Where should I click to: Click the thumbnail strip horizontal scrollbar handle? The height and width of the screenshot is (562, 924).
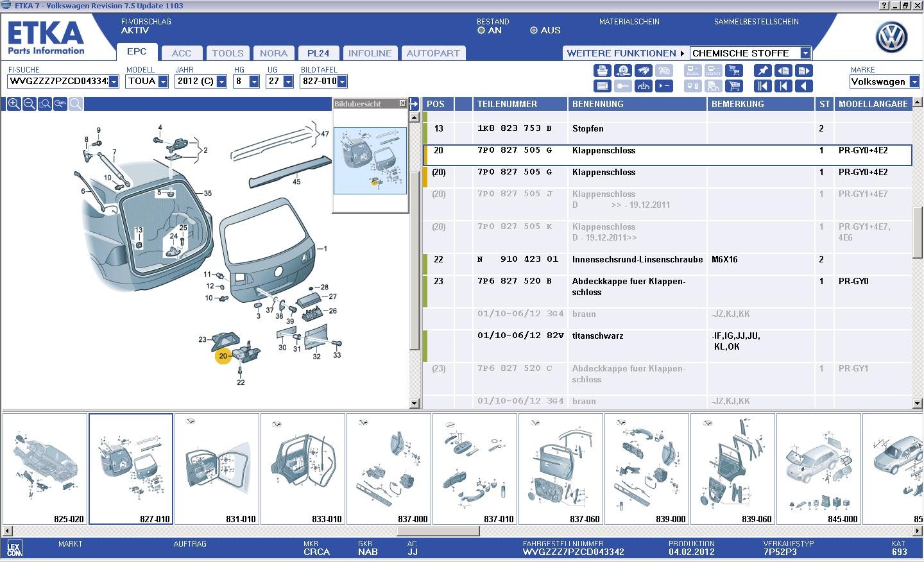pos(438,531)
